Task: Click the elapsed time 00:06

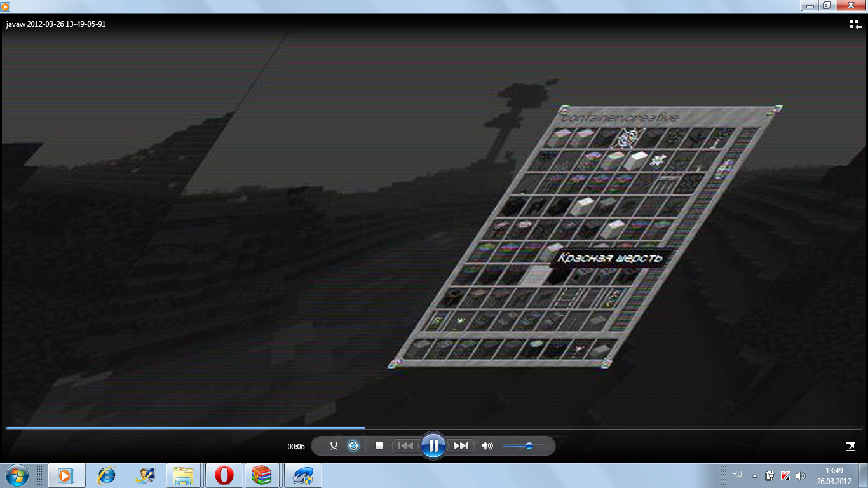Action: pos(296,447)
